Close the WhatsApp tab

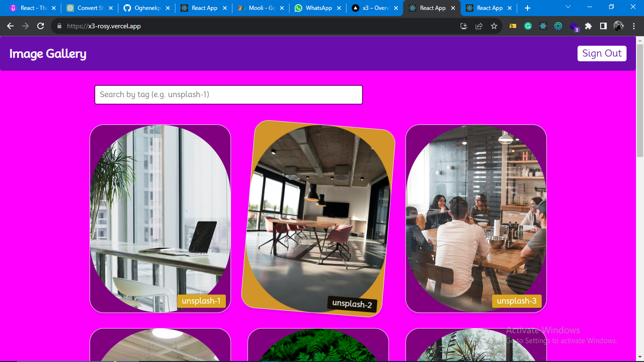point(339,8)
